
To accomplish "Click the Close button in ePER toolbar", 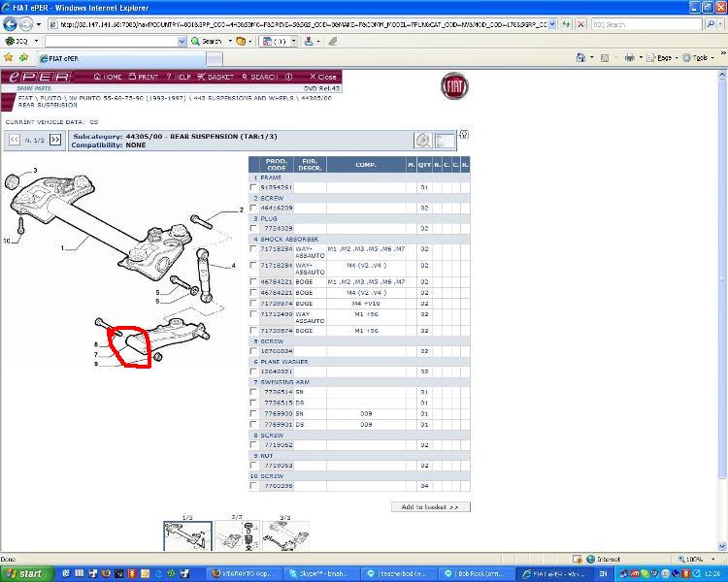I will 322,77.
